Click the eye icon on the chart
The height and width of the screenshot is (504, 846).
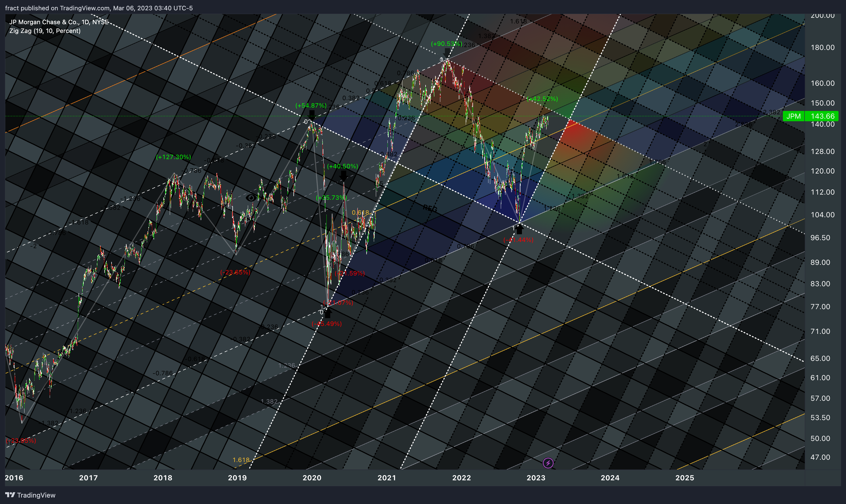[x=251, y=198]
